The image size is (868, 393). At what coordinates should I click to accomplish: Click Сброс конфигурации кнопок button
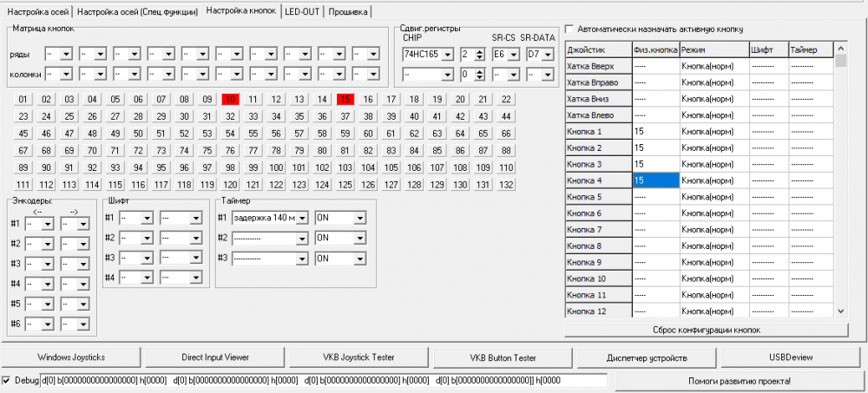click(x=706, y=331)
